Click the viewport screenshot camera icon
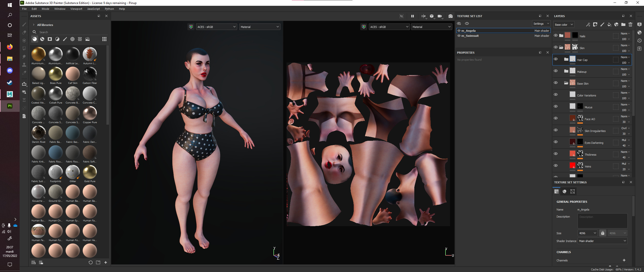 pos(450,16)
